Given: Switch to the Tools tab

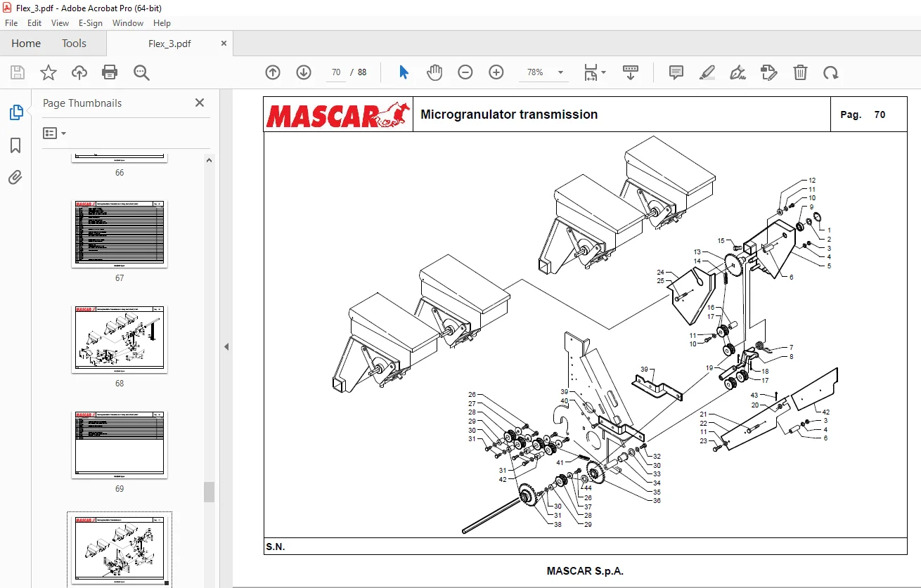Looking at the screenshot, I should (74, 43).
